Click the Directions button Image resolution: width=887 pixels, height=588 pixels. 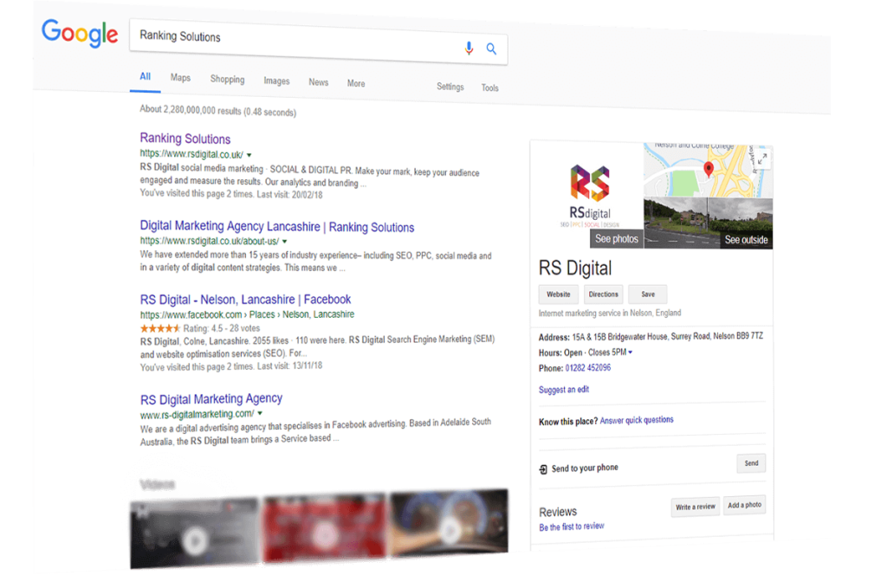(x=603, y=294)
